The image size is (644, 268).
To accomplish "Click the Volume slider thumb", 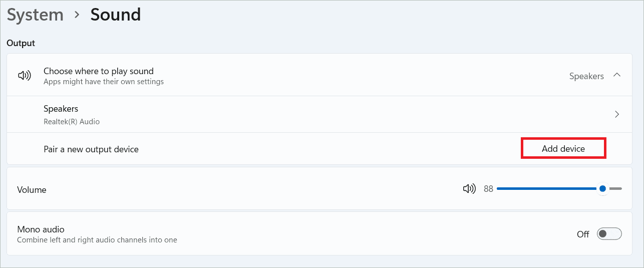I will 603,189.
